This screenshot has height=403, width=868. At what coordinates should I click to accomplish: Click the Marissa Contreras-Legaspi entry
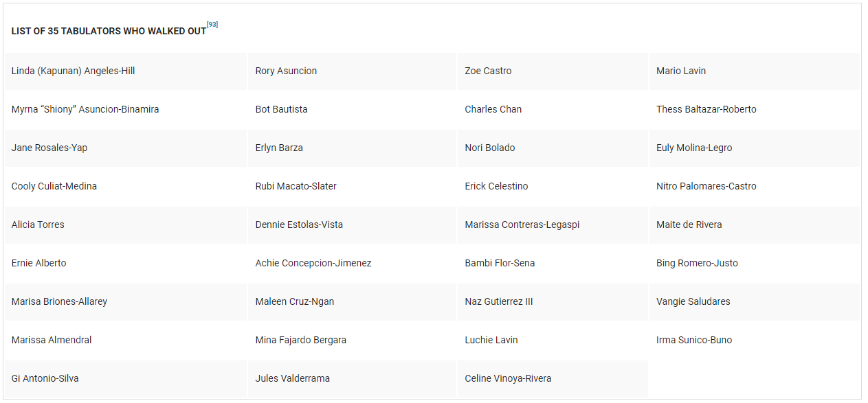522,224
